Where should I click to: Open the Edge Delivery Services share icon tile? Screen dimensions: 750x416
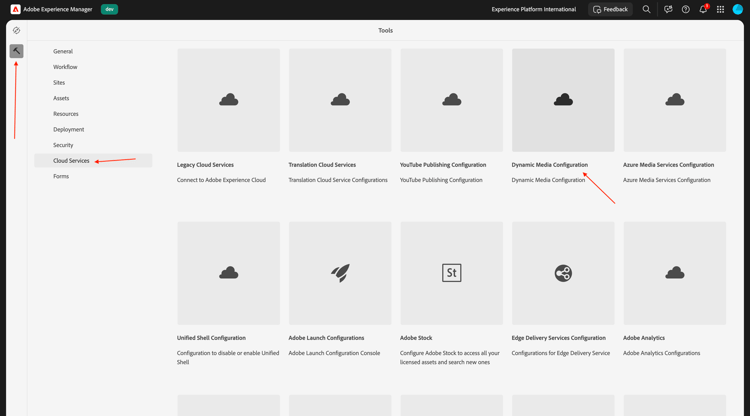click(563, 273)
